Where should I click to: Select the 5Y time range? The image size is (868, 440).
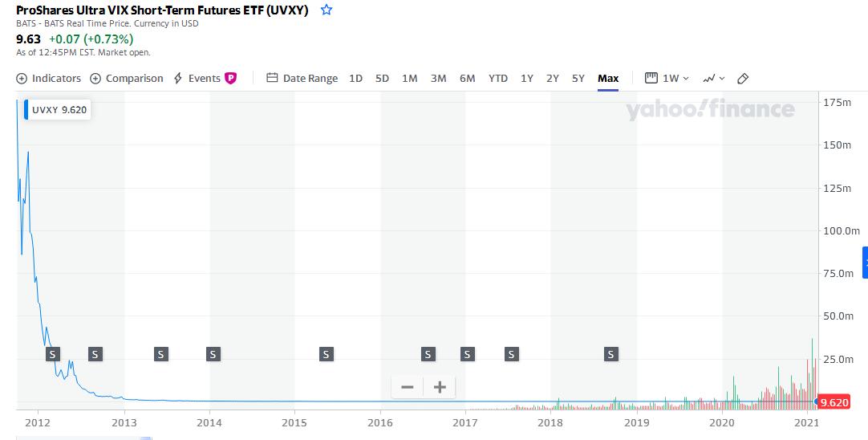point(578,78)
